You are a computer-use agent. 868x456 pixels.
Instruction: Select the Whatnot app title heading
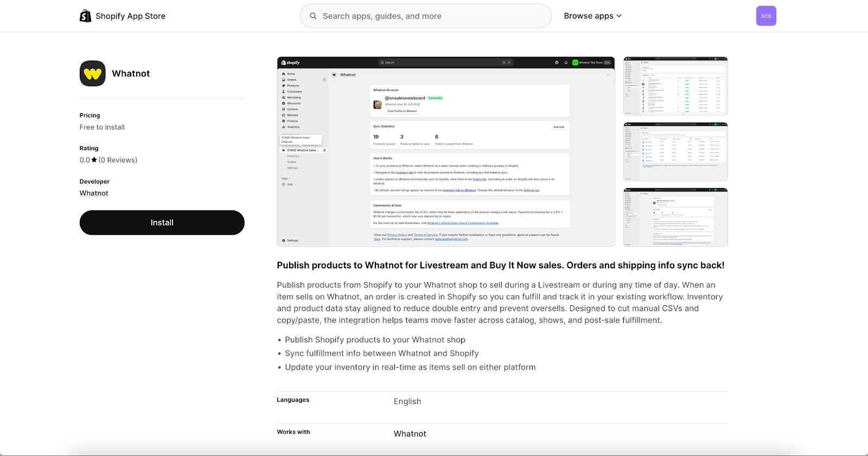131,74
